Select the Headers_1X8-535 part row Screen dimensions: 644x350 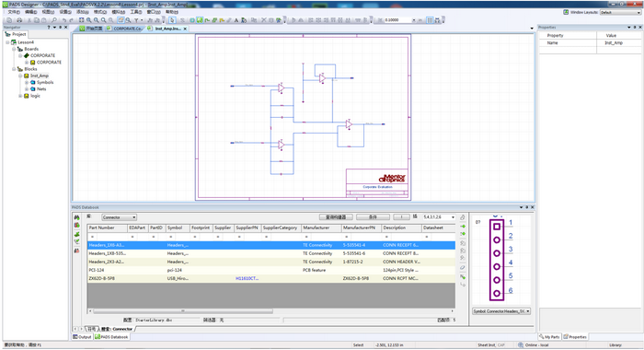(271, 253)
